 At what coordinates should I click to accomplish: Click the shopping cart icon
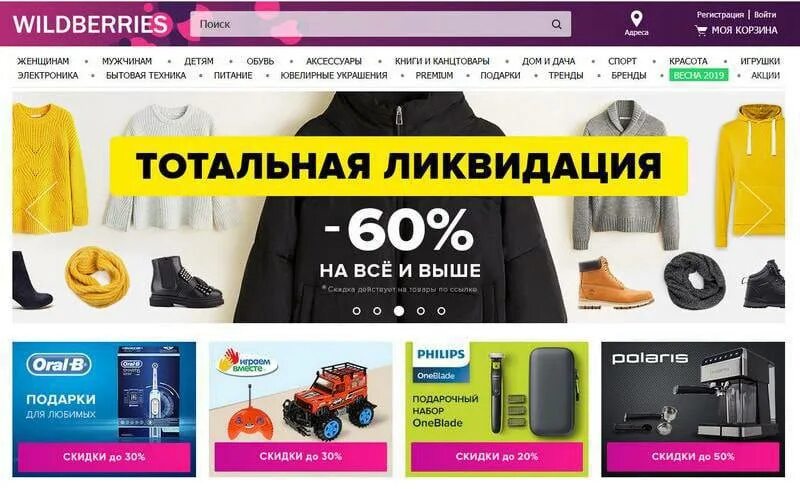tap(701, 31)
